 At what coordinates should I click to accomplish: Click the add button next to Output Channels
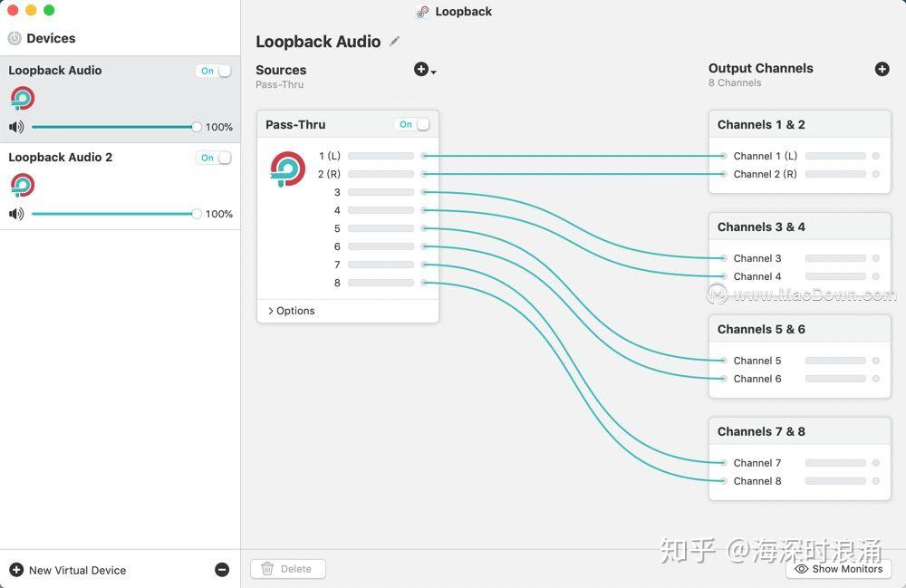point(882,68)
